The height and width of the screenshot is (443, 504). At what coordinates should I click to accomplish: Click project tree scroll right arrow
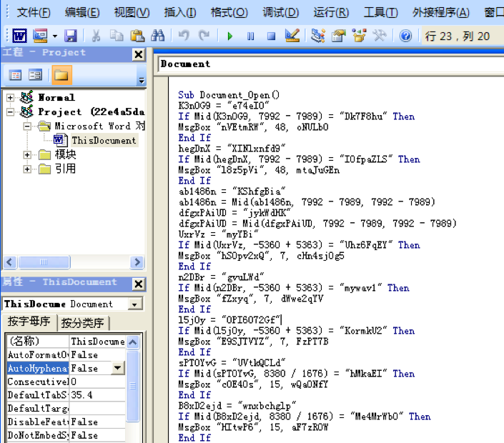137,262
